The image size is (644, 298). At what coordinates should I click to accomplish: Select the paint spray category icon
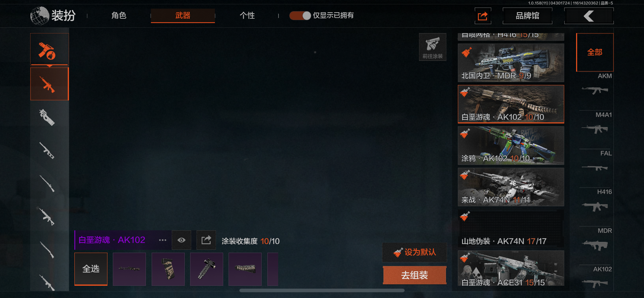49,50
